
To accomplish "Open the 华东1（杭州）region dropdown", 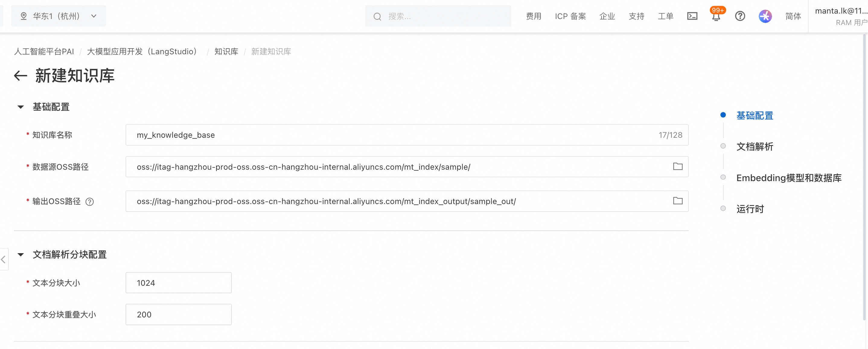I will coord(59,16).
